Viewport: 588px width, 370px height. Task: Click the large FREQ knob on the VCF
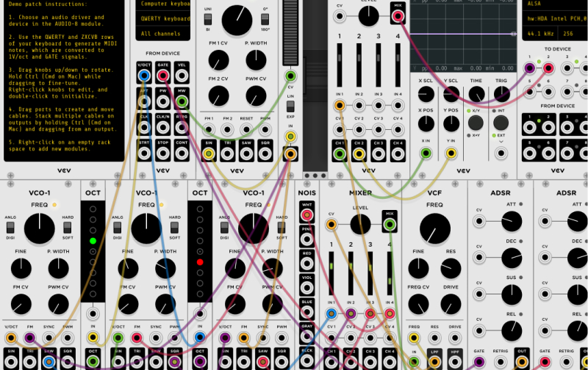tap(435, 229)
